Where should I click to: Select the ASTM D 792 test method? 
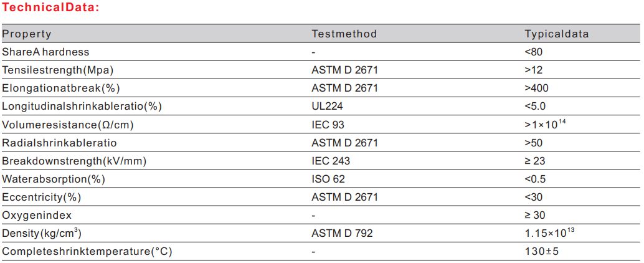(342, 234)
